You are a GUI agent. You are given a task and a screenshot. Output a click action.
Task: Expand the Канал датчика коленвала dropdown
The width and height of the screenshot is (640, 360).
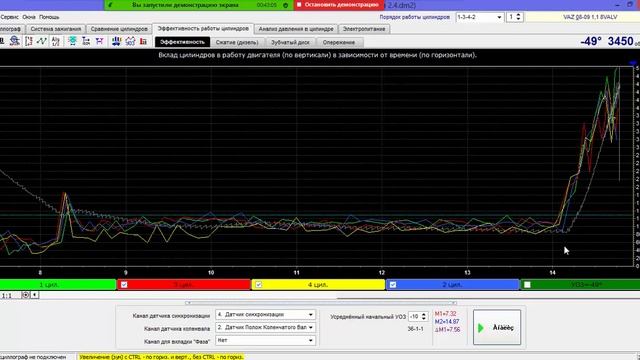tap(265, 327)
